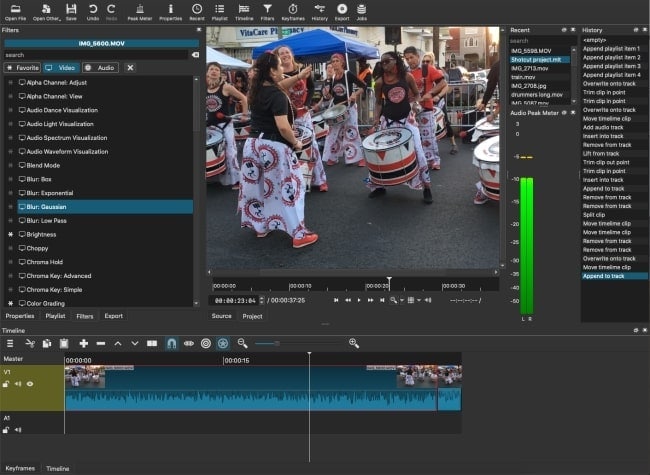Open the Jobs panel icon
The image size is (650, 475).
pos(360,11)
